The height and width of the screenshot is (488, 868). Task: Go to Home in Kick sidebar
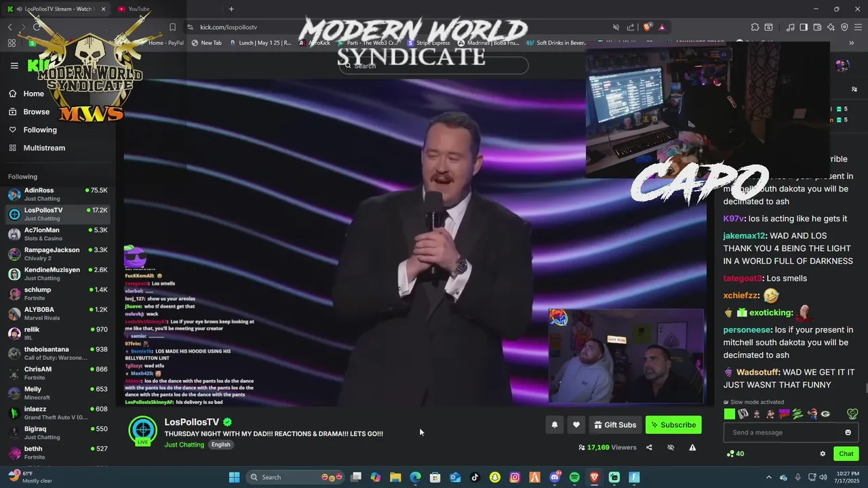tap(27, 94)
